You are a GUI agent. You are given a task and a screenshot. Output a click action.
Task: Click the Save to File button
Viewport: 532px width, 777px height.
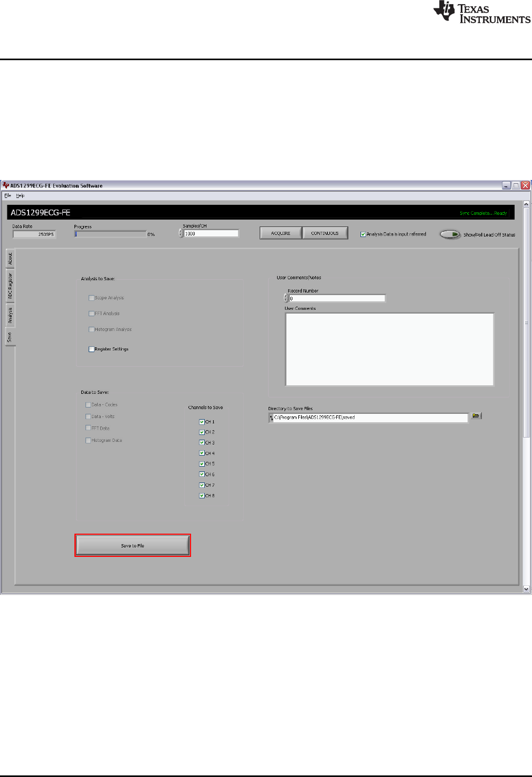click(x=132, y=546)
